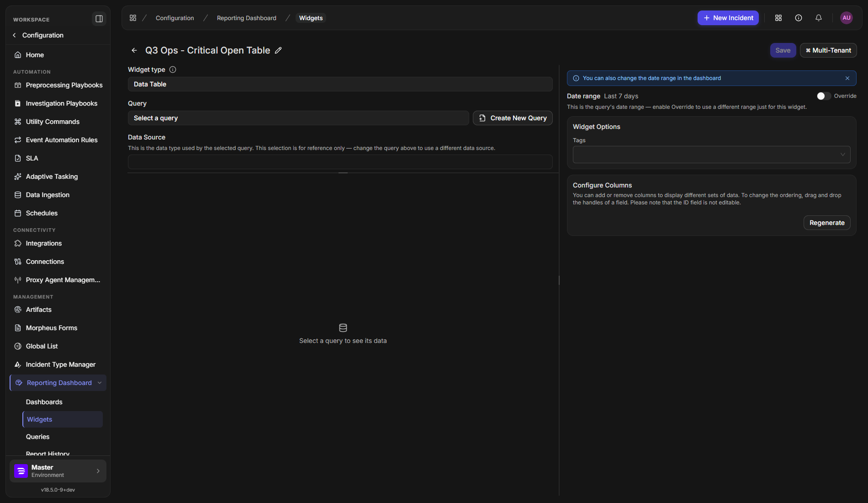
Task: Click the Master environment logo icon
Action: pos(21,471)
